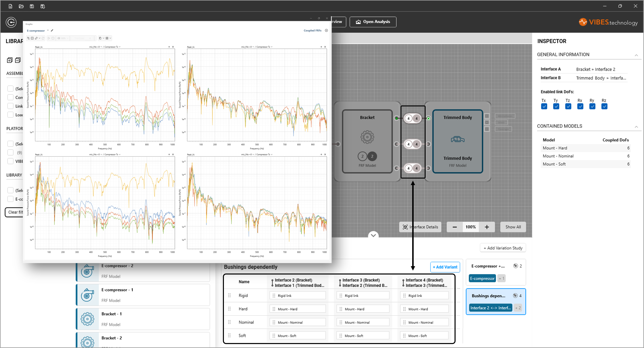Click the pencil icon to rename E-compressor graph
This screenshot has height=348, width=644.
point(52,30)
